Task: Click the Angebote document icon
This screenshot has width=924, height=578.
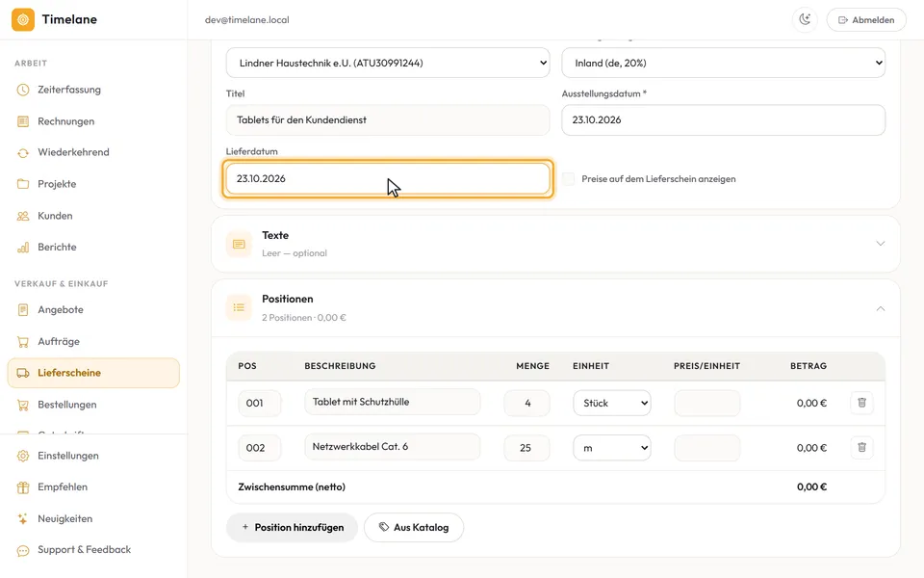Action: (23, 309)
